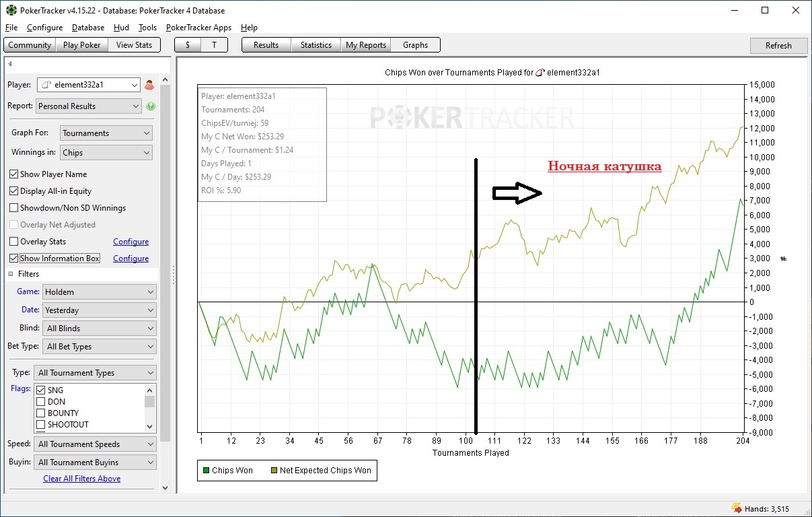Screen dimensions: 812x517
Task: Click the player selector user icon
Action: pyautogui.click(x=149, y=85)
